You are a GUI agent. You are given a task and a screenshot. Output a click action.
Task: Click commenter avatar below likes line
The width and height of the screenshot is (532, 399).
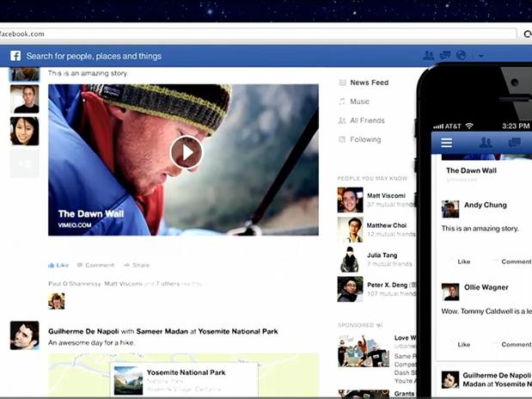pyautogui.click(x=57, y=301)
